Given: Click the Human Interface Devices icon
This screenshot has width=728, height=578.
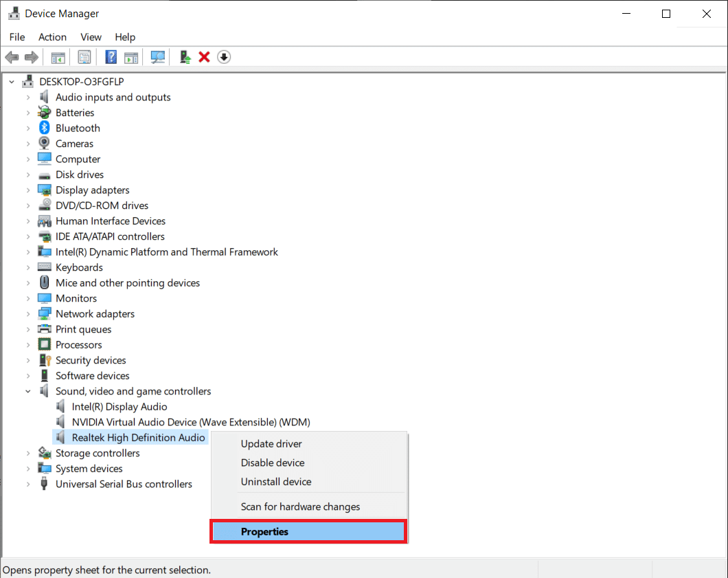Looking at the screenshot, I should [45, 221].
